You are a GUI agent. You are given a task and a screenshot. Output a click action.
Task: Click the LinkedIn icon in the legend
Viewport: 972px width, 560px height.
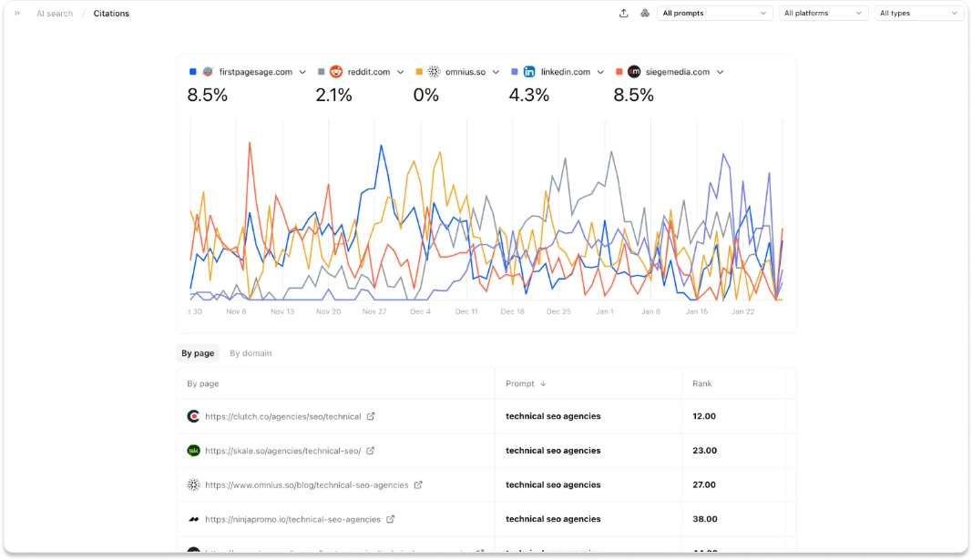tap(529, 71)
